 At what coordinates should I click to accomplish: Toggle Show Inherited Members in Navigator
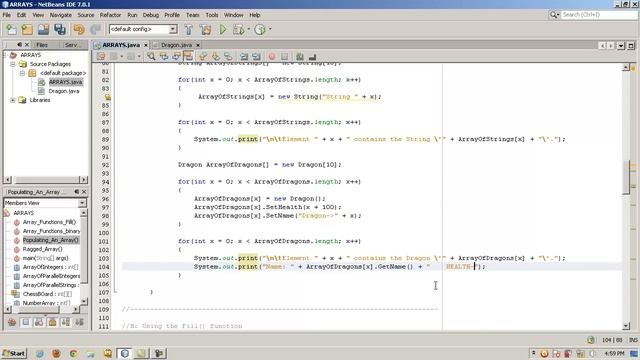pos(12,322)
